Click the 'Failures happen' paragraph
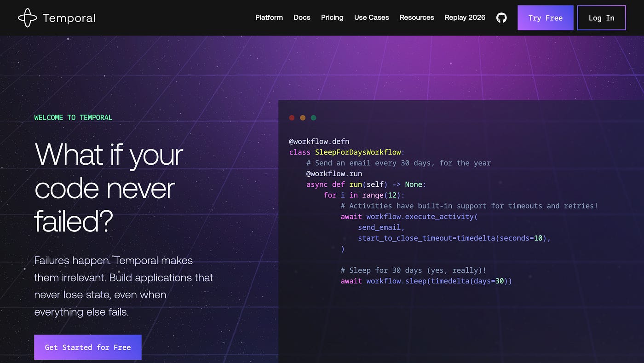 pos(124,286)
